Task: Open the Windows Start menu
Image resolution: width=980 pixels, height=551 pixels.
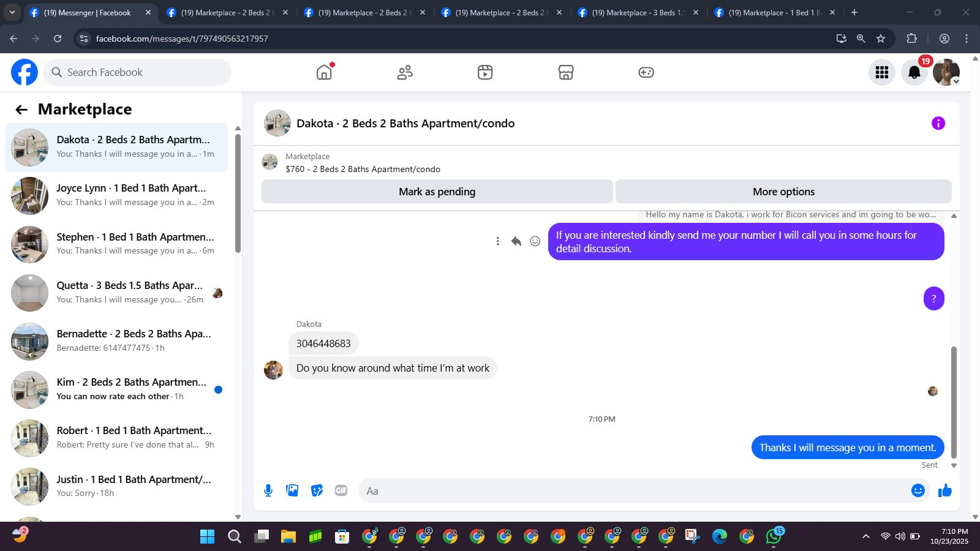Action: click(x=208, y=537)
